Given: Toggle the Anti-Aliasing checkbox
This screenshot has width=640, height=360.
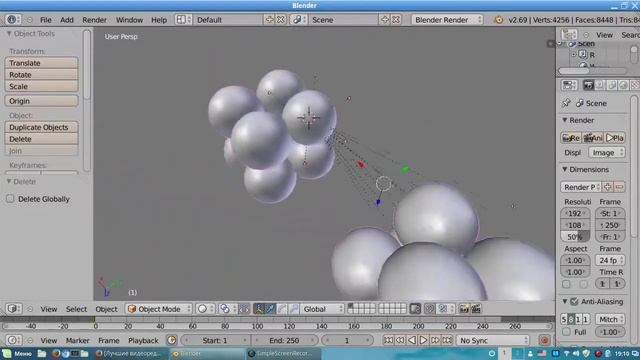Looking at the screenshot, I should [574, 302].
